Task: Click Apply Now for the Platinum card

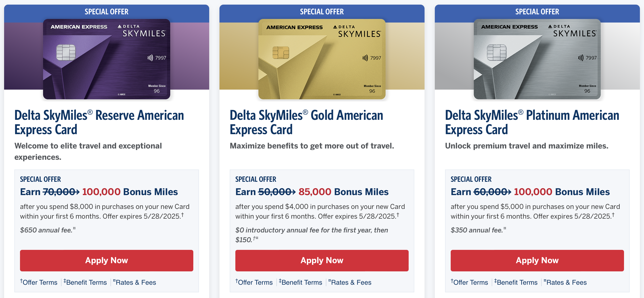Action: tap(537, 260)
